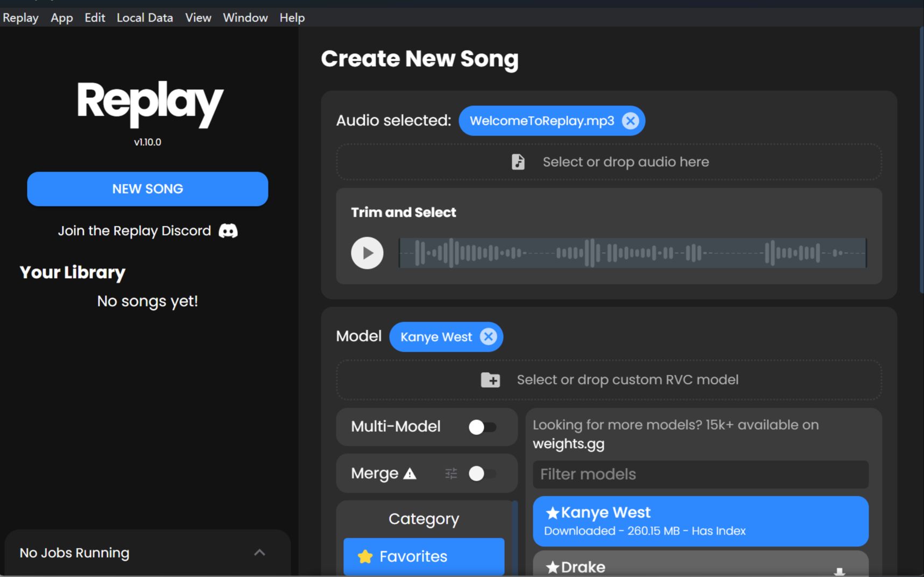Select the Favorites category
The image size is (924, 577).
pyautogui.click(x=424, y=557)
